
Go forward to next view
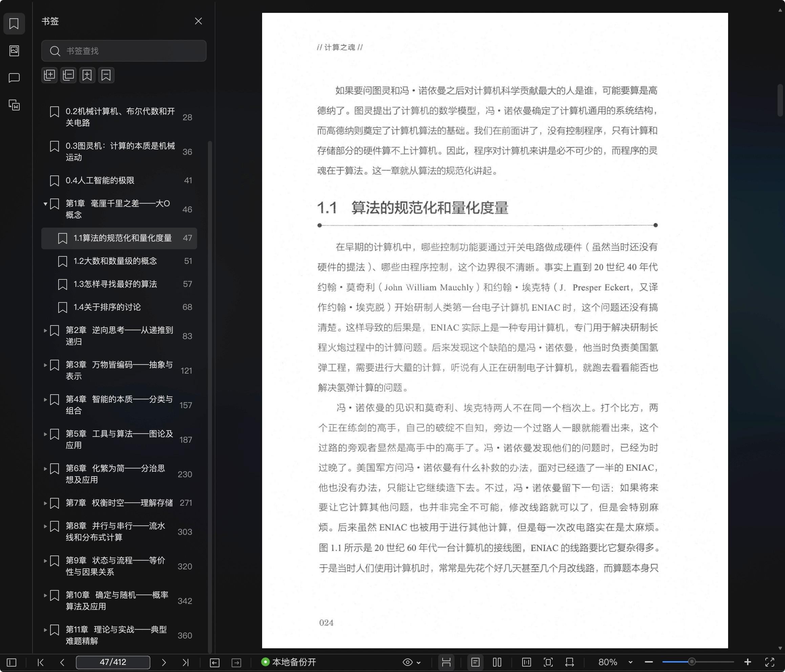click(x=236, y=662)
